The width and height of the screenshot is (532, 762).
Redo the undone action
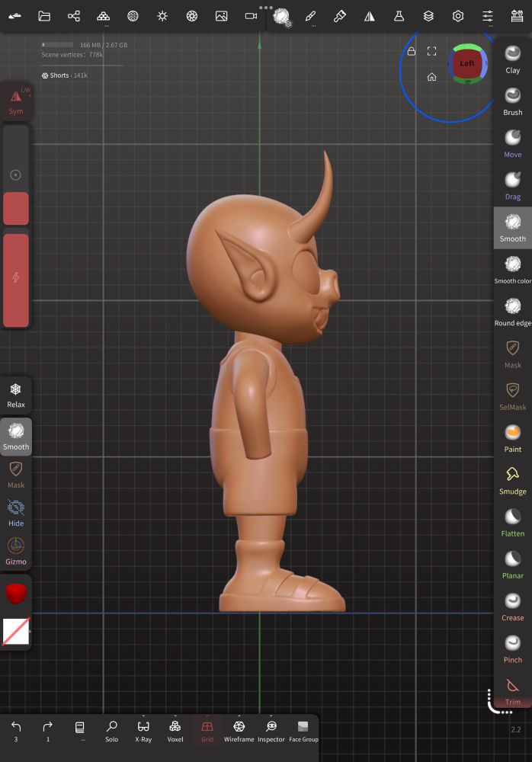48,731
